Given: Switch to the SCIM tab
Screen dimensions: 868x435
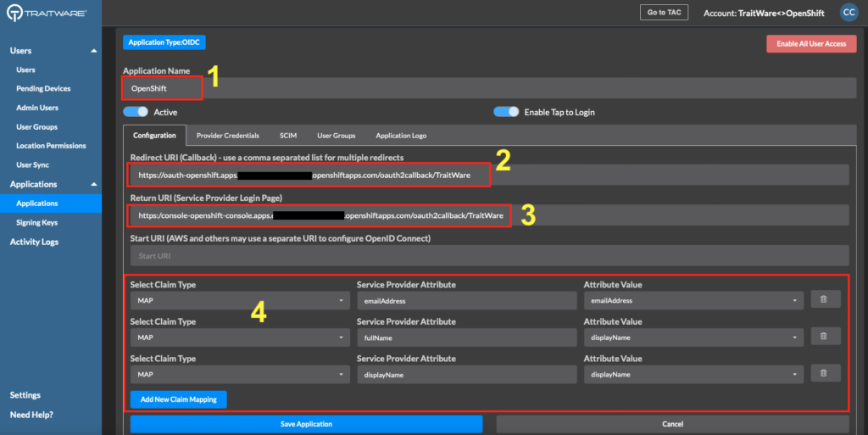Looking at the screenshot, I should coord(288,136).
